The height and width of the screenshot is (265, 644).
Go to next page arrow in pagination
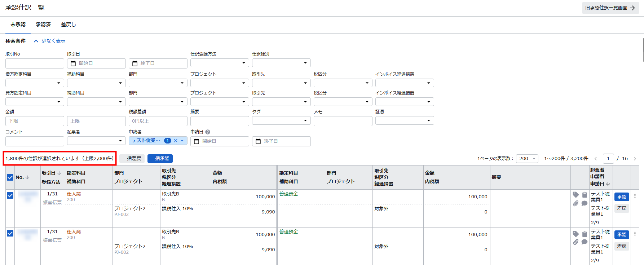click(x=635, y=159)
